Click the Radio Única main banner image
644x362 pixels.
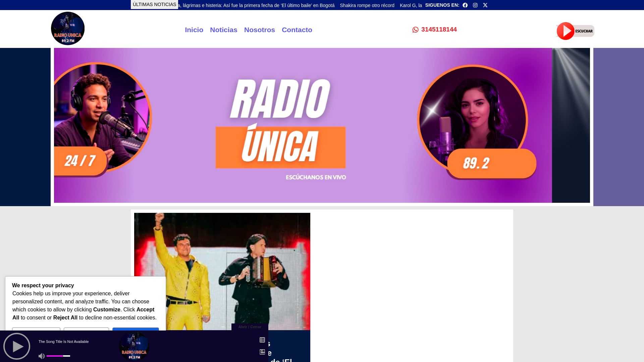[x=322, y=125]
